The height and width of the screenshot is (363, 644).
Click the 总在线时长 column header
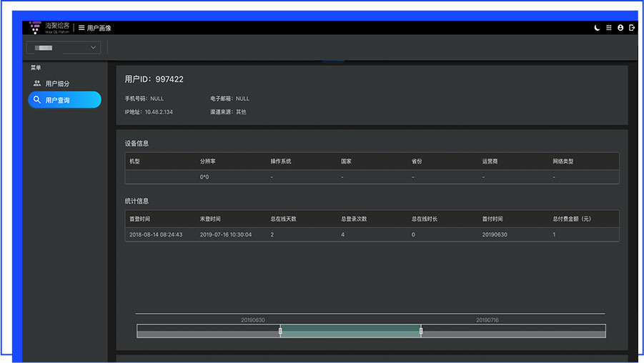(425, 219)
